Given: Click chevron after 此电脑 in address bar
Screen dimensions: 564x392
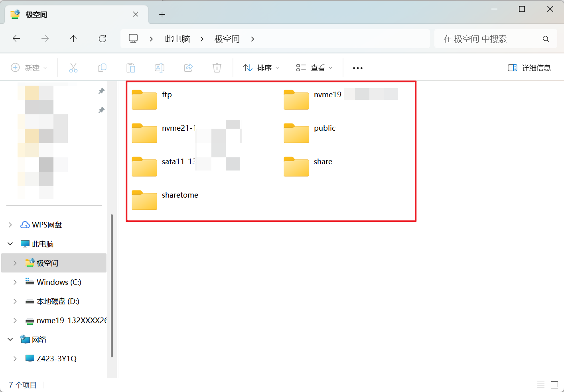Looking at the screenshot, I should click(x=202, y=39).
